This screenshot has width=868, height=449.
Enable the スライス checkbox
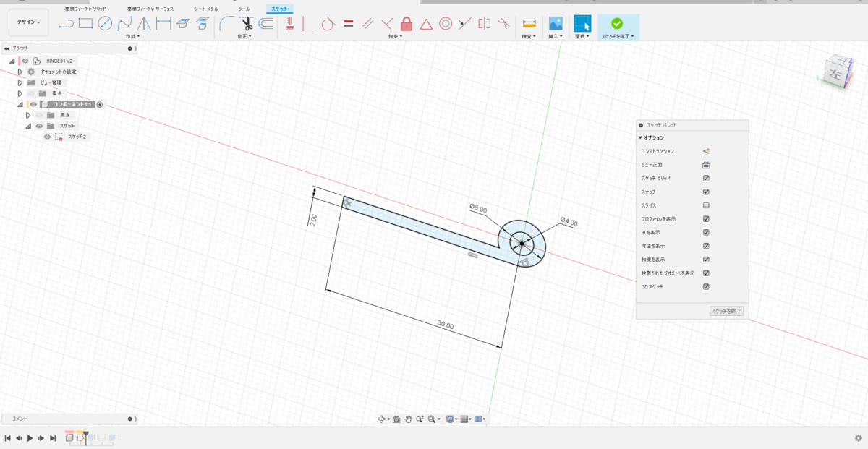pos(706,205)
